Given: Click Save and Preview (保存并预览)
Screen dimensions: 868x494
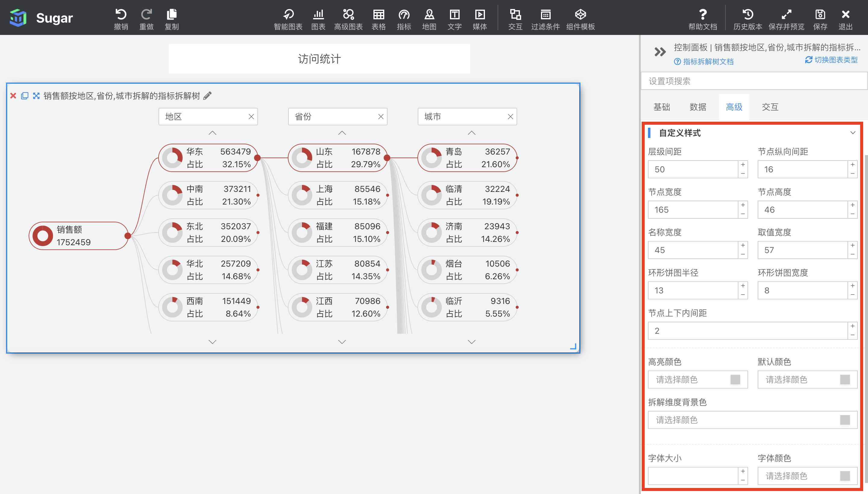Looking at the screenshot, I should coord(787,19).
